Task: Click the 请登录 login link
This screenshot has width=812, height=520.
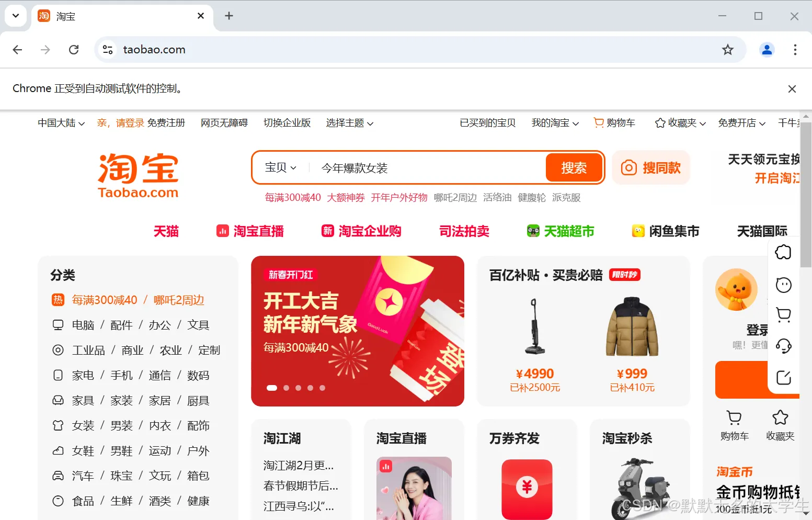Action: click(130, 123)
